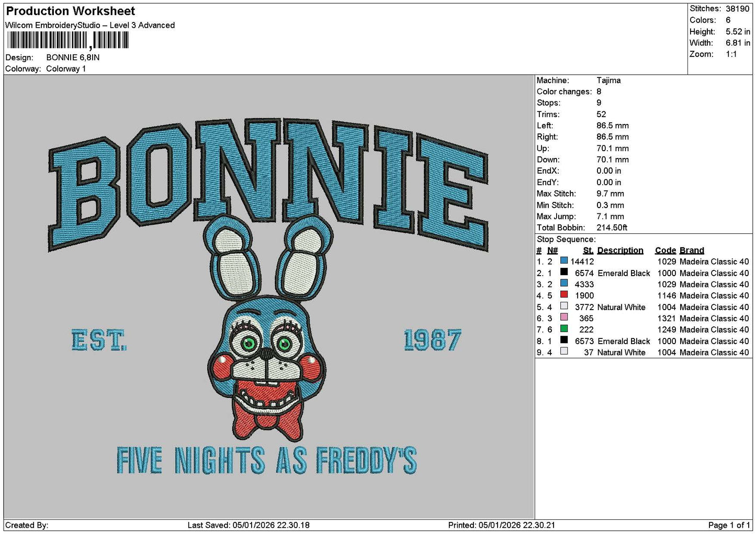This screenshot has height=534, width=756.
Task: Click stitch count 3772 in stop row 5
Action: coord(584,307)
